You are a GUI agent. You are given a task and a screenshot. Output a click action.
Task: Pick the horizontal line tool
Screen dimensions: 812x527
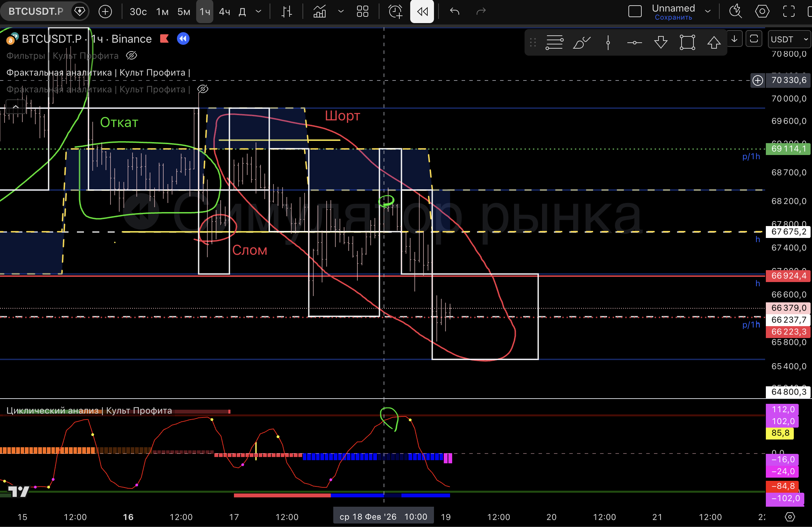coord(634,42)
